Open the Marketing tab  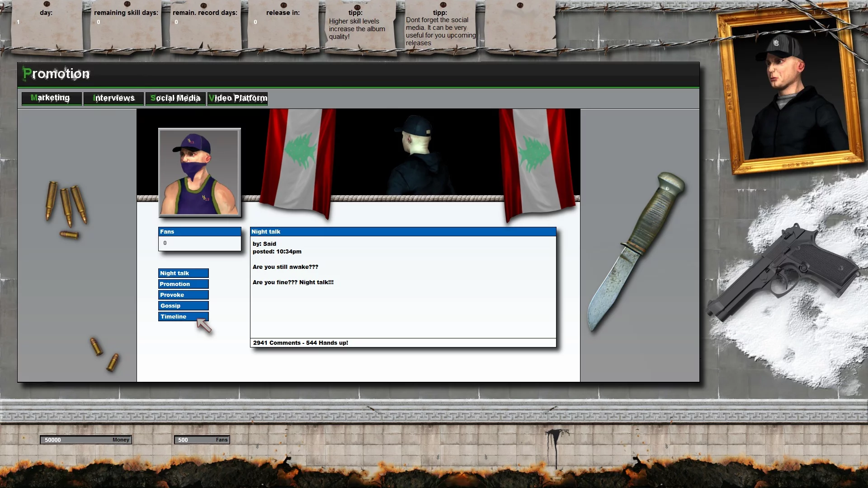tap(52, 99)
